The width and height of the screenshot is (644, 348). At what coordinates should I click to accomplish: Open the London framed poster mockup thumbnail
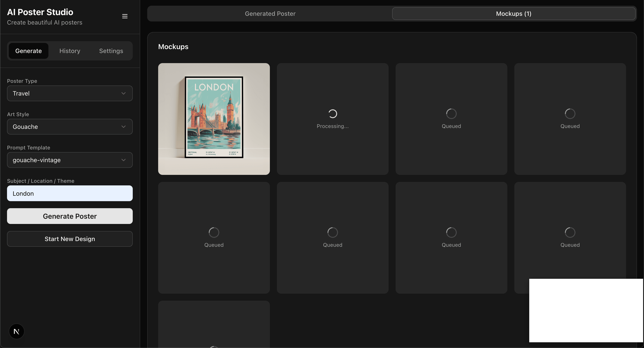(x=214, y=119)
